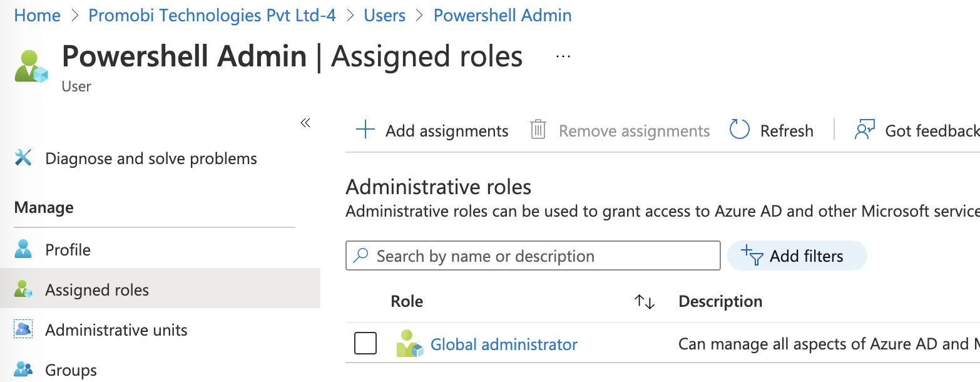Open Diagnose and solve problems
The width and height of the screenshot is (980, 382).
151,158
